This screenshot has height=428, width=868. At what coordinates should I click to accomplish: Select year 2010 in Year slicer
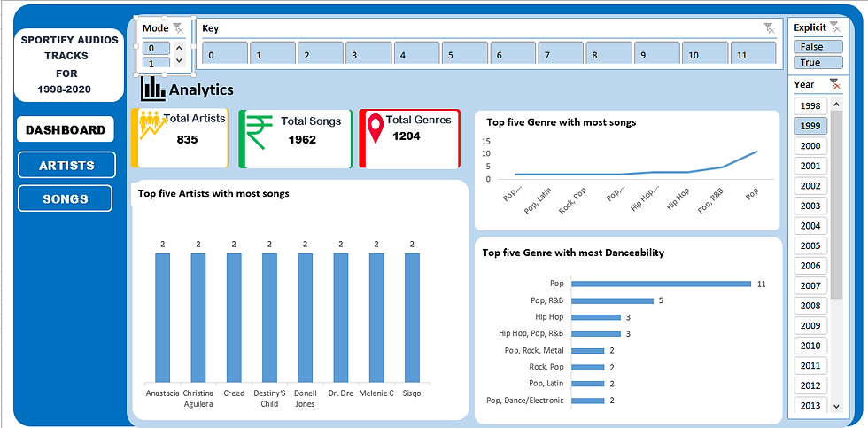coord(810,346)
